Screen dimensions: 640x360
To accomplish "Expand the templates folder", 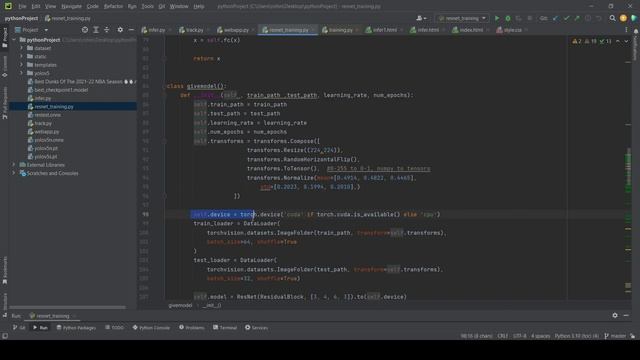I will pos(21,65).
